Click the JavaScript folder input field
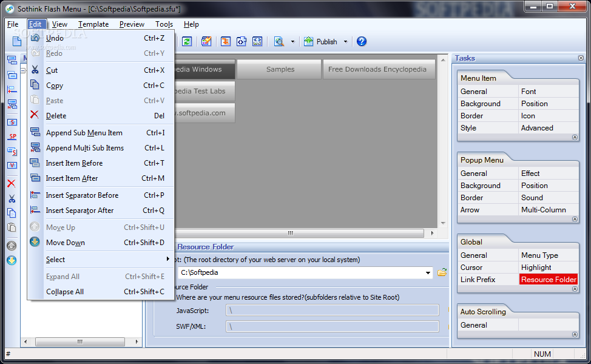 coord(333,311)
